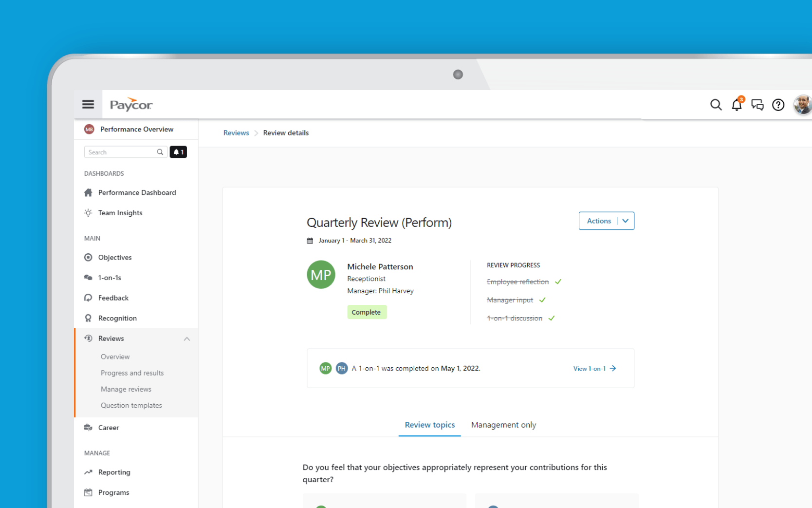
Task: Click Review details breadcrumb text
Action: click(x=286, y=133)
